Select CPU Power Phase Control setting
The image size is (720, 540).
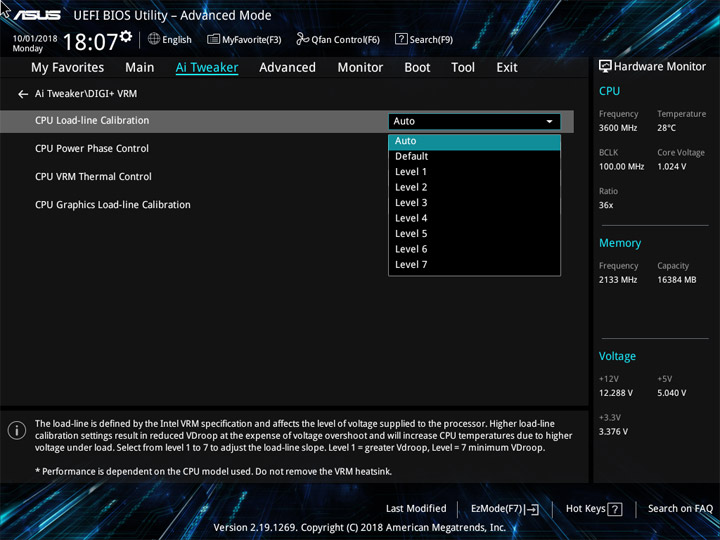pyautogui.click(x=92, y=149)
